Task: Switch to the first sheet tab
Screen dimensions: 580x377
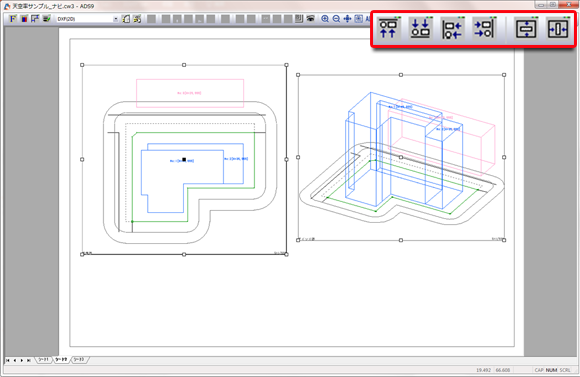Action: point(43,360)
